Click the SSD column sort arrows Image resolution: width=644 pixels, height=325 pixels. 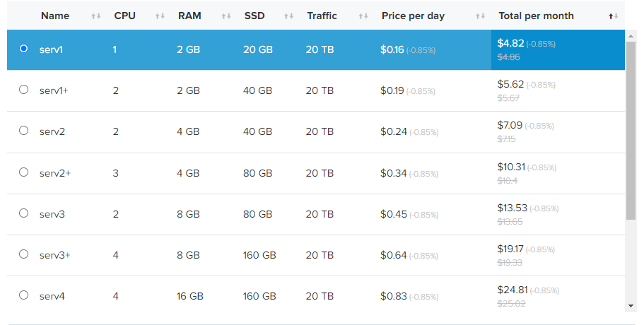click(288, 16)
